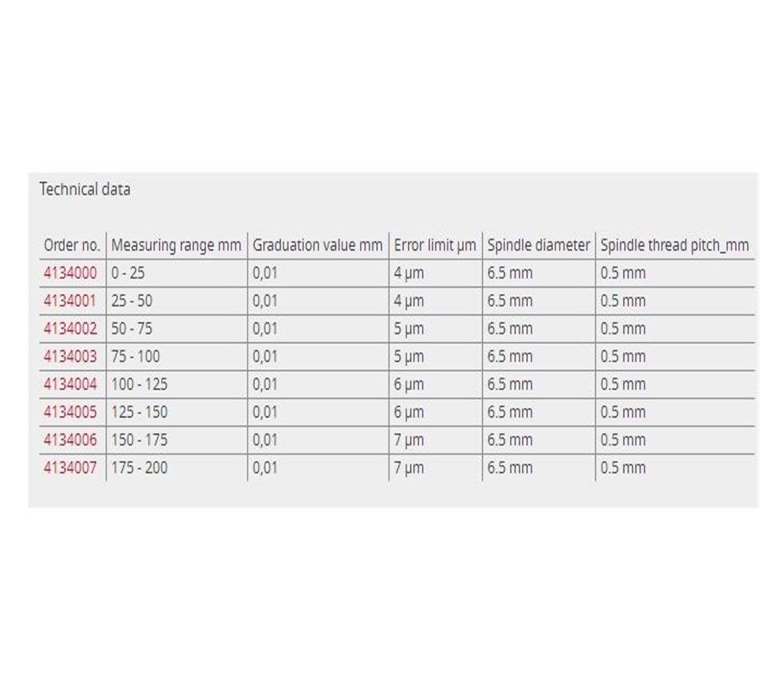Click the Order no. column header
Viewport: 784px width, 689px height.
pos(72,245)
